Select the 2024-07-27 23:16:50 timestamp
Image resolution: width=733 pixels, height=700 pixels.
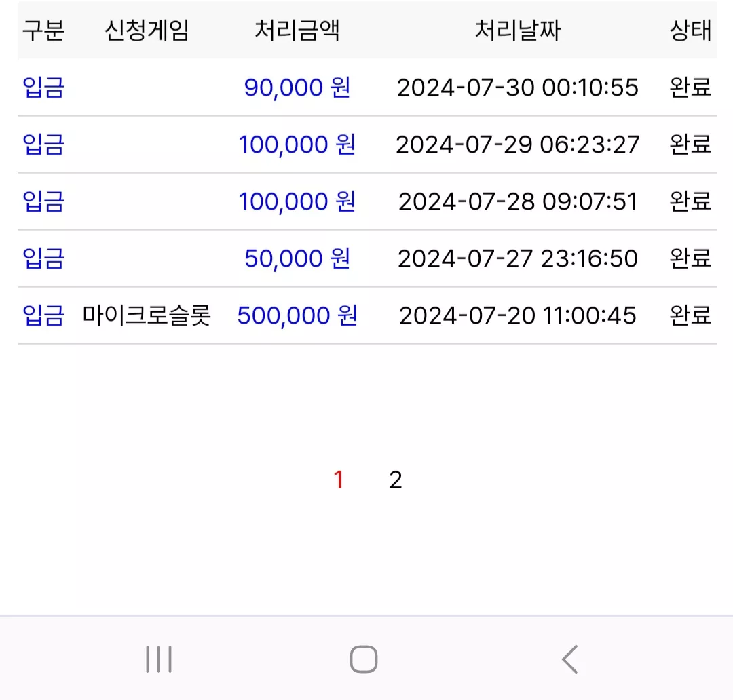click(517, 258)
